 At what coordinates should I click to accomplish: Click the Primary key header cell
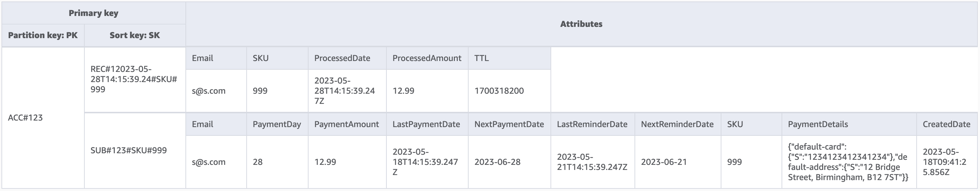click(x=93, y=13)
